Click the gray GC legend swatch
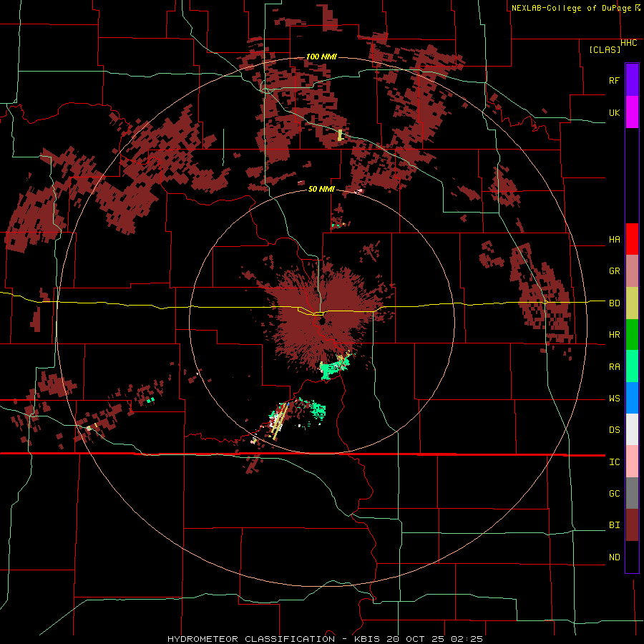Screen dimensions: 644x644 tap(632, 493)
